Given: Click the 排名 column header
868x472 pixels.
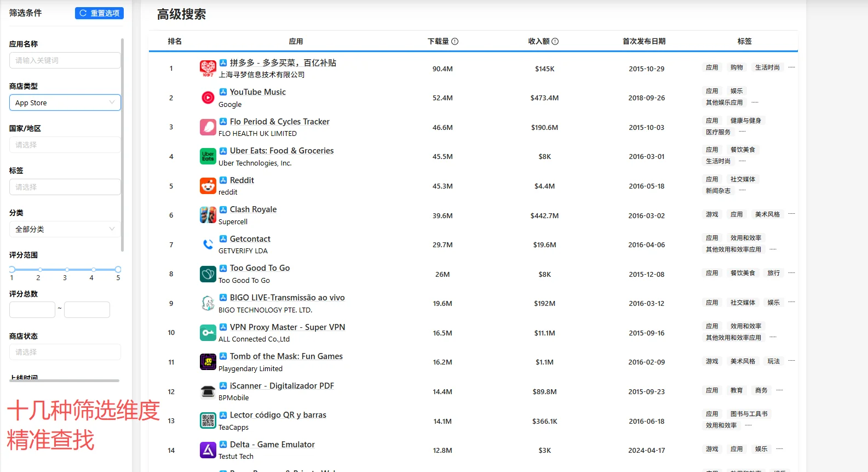Looking at the screenshot, I should [x=175, y=41].
